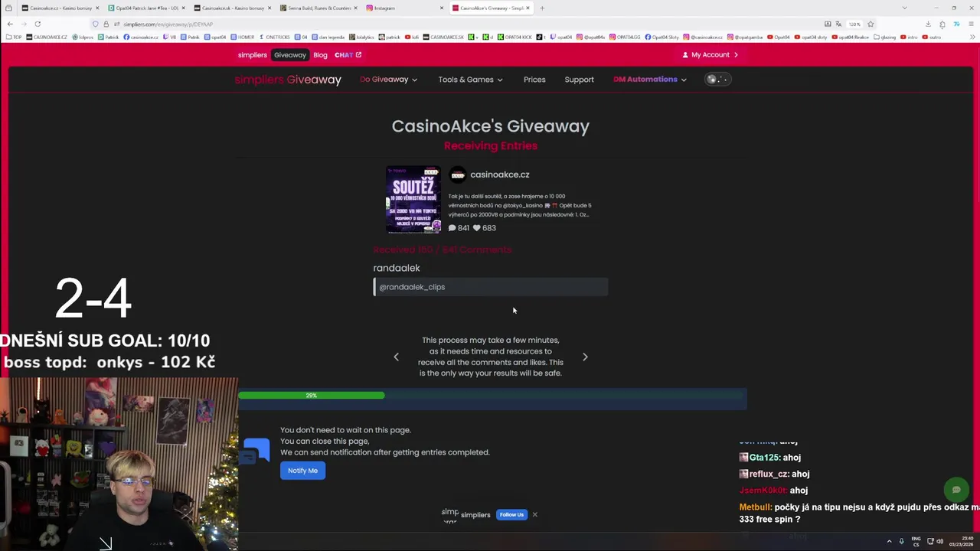The image size is (980, 551).
Task: Open the lolpros bookmark
Action: (83, 37)
